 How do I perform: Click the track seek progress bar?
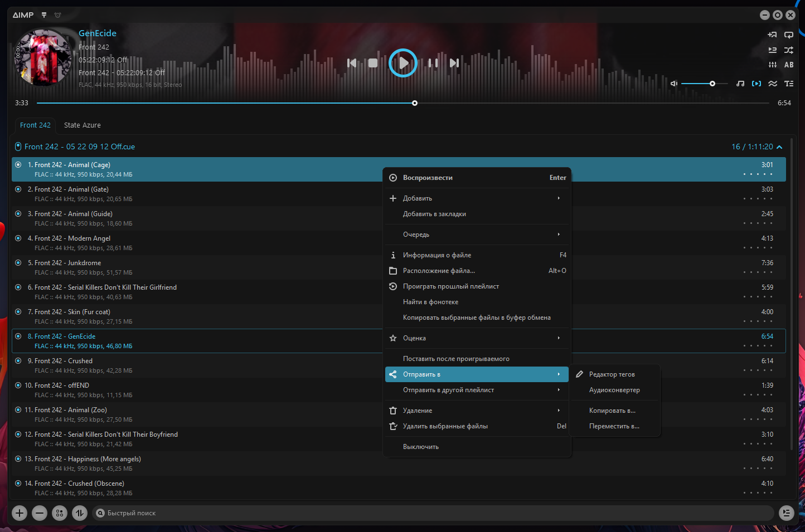point(402,103)
